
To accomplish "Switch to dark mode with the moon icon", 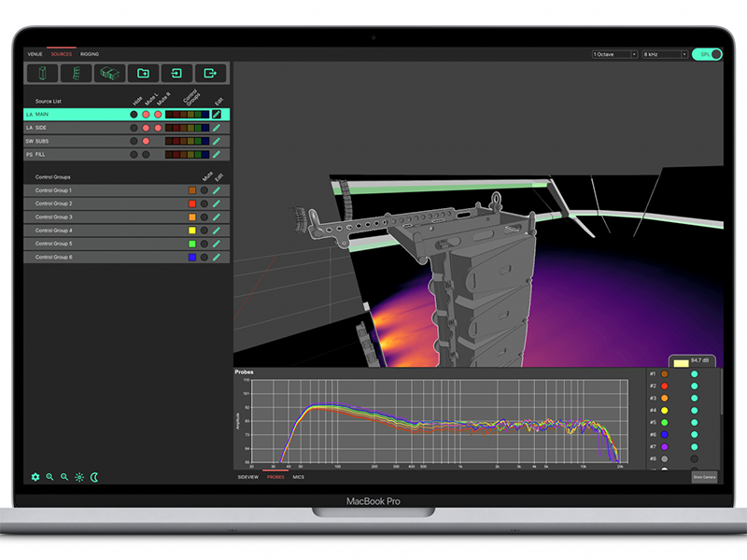I will 94,477.
